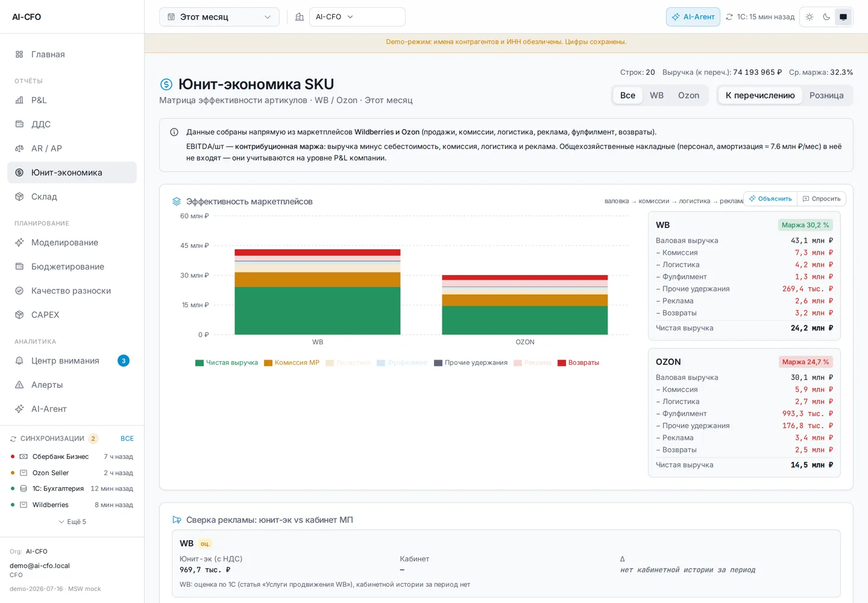This screenshot has width=868, height=603.
Task: Go to the ДДС report
Action: tap(72, 124)
